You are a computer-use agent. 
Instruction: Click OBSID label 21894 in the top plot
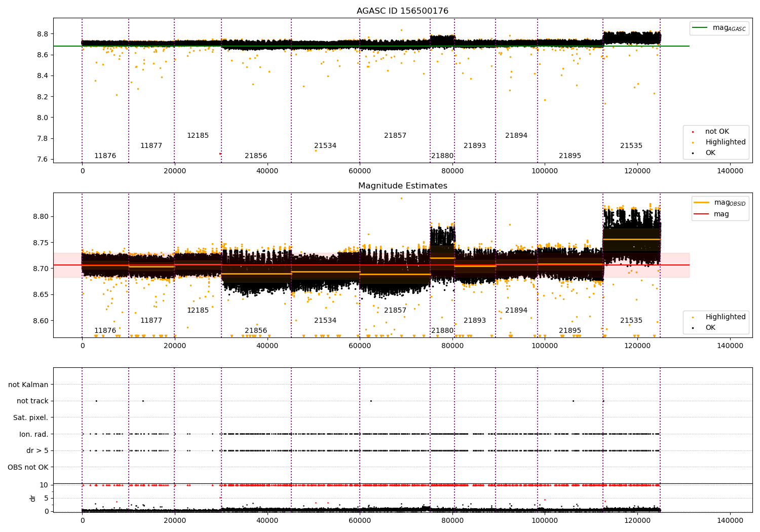(516, 136)
